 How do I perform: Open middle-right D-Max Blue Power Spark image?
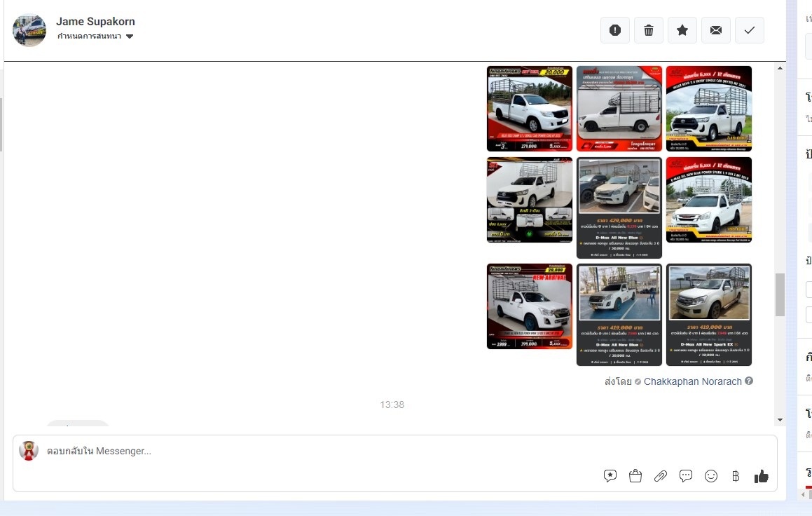708,199
